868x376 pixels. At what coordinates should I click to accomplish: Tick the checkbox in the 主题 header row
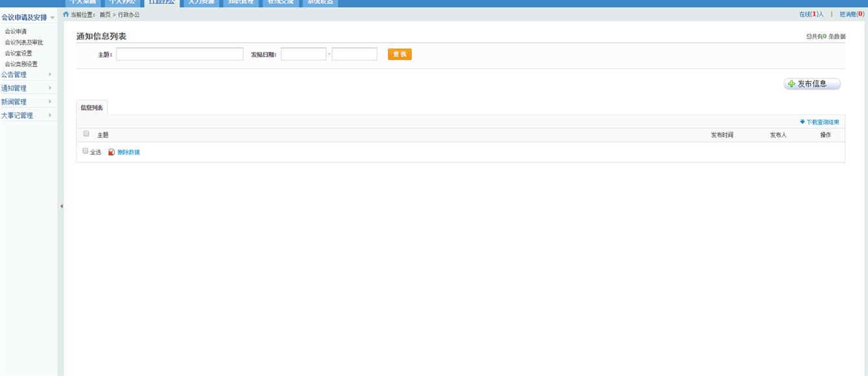point(86,134)
